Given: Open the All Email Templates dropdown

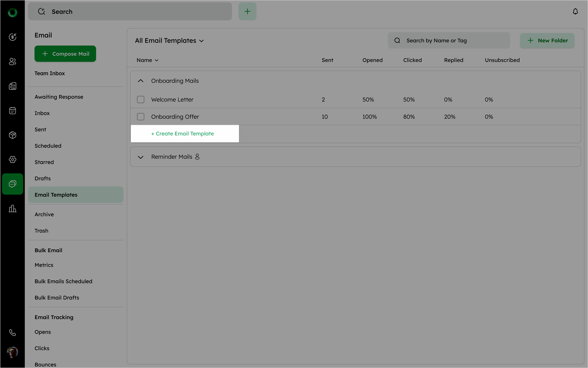Looking at the screenshot, I should [x=169, y=41].
